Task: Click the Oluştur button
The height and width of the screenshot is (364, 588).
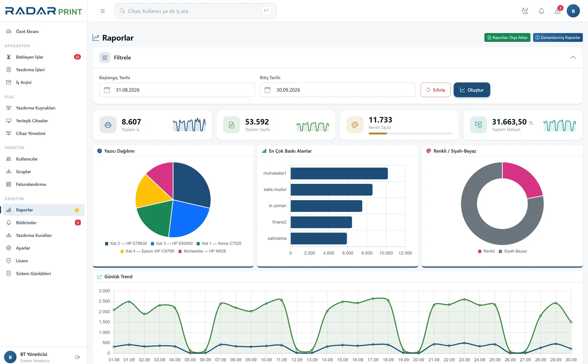Action: [x=472, y=90]
